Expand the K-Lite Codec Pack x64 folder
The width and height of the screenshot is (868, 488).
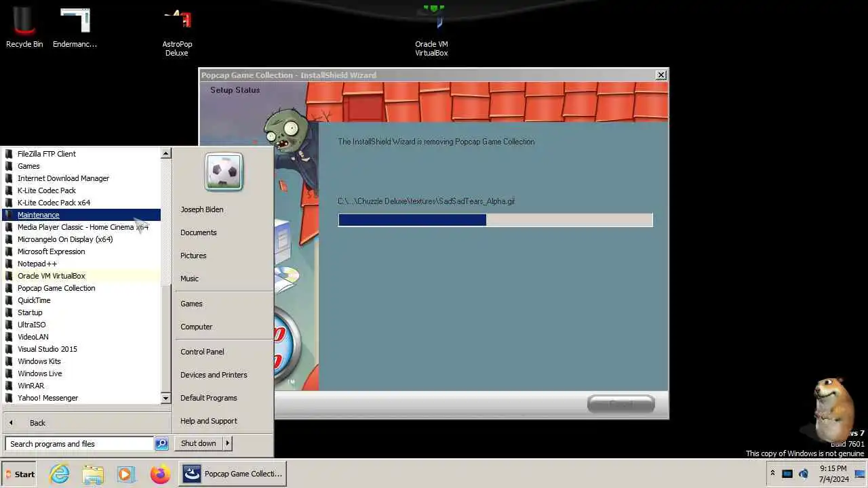[x=82, y=203]
